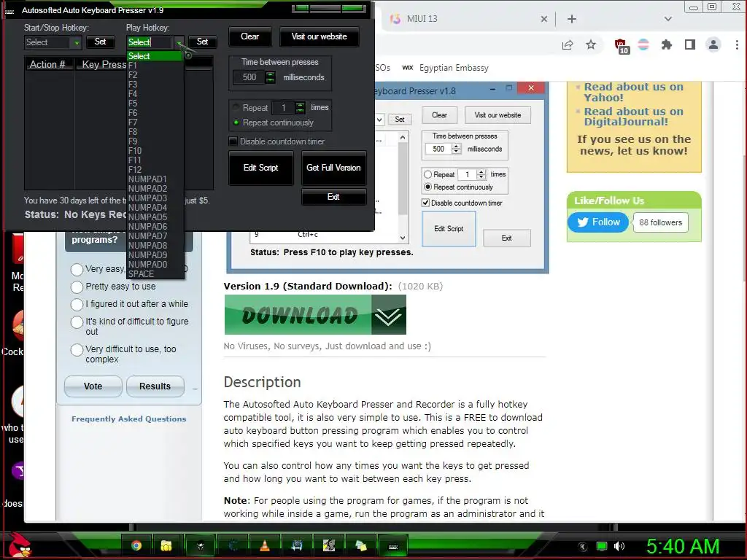Open Chrome's three-dot menu
The width and height of the screenshot is (747, 560).
coord(737,44)
